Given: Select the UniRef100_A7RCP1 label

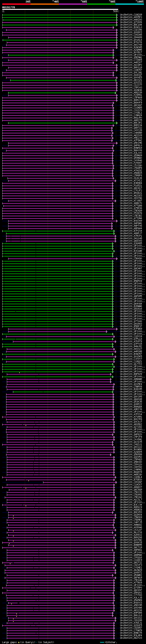Looking at the screenshot, I should (131, 236).
